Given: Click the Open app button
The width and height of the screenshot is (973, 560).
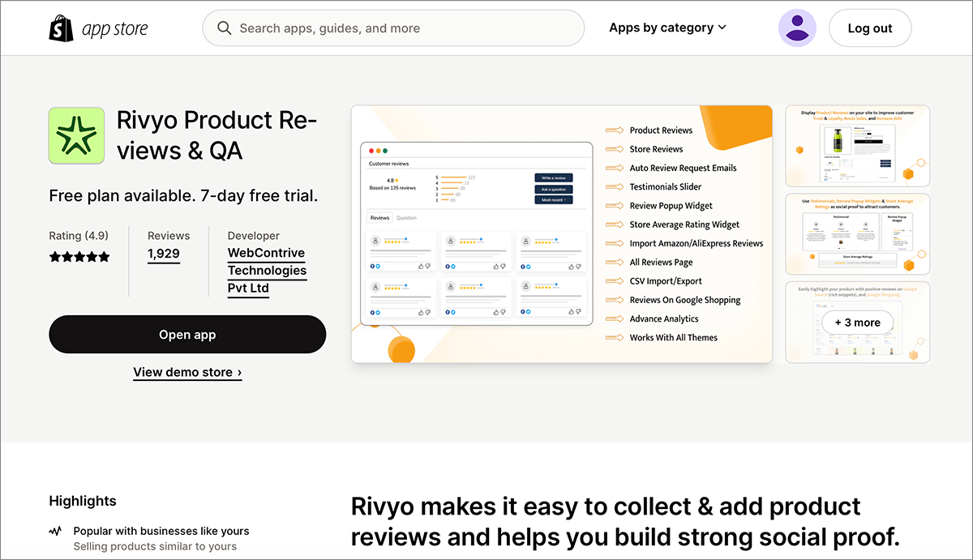Looking at the screenshot, I should (187, 334).
